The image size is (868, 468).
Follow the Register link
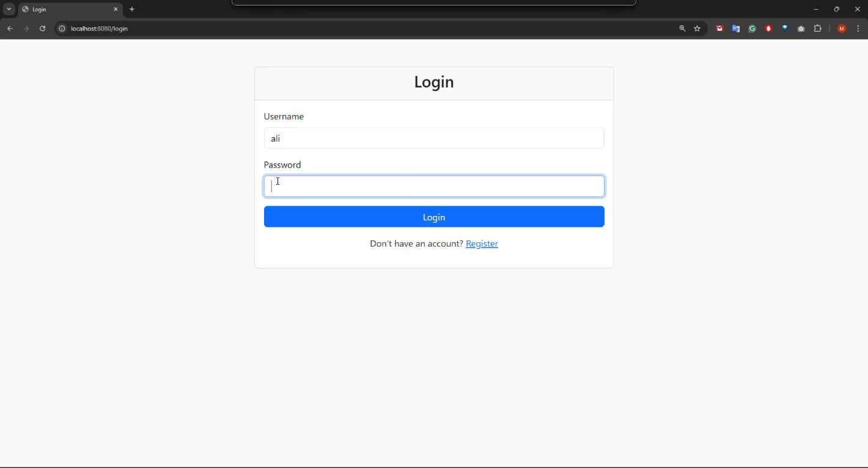tap(482, 243)
